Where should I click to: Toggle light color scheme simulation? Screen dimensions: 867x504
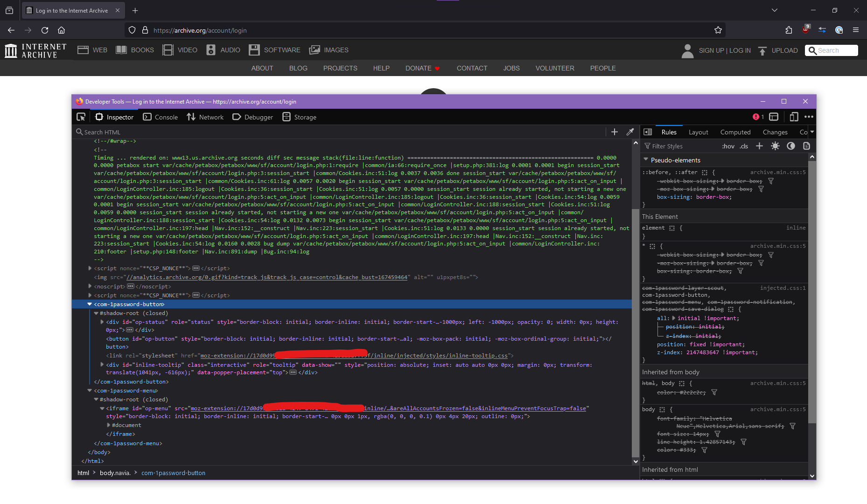click(775, 146)
